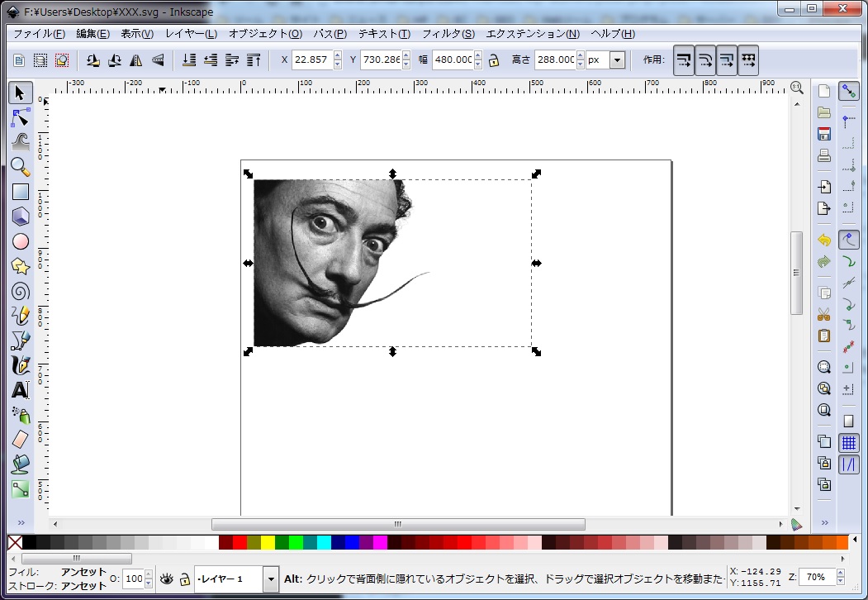Raise selection to top

[254, 60]
